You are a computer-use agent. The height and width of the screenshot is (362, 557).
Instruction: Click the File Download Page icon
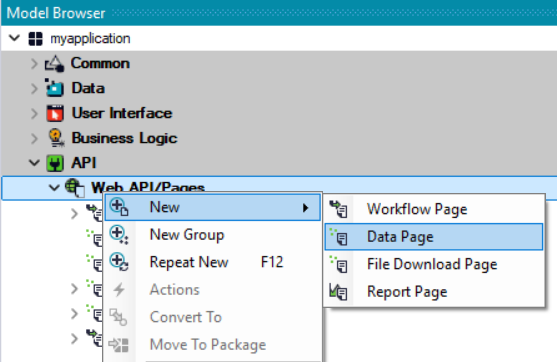339,264
